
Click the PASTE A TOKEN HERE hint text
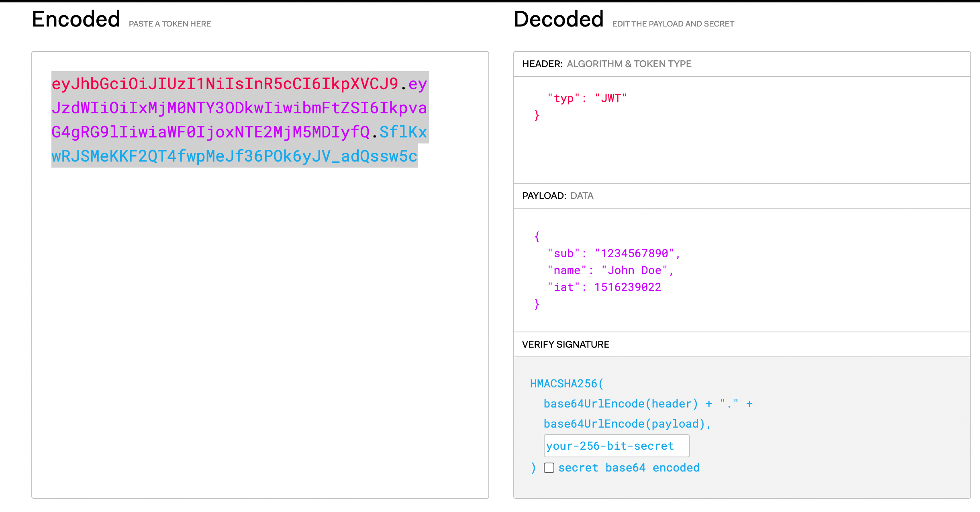pos(169,24)
